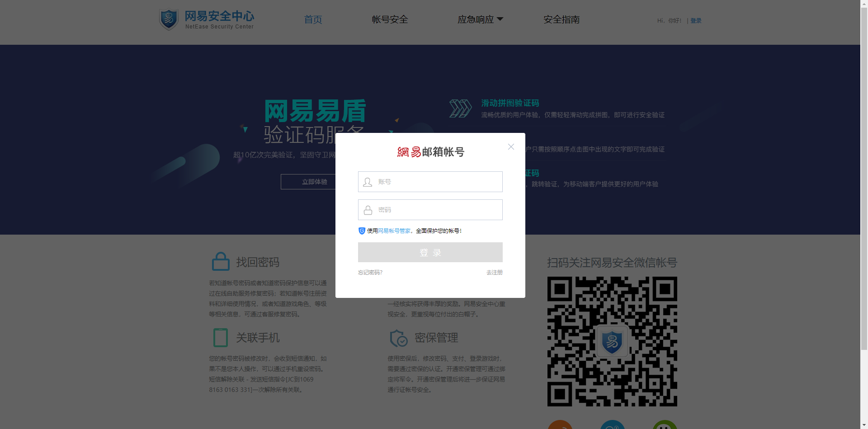
Task: Click the user icon in account field
Action: (368, 182)
